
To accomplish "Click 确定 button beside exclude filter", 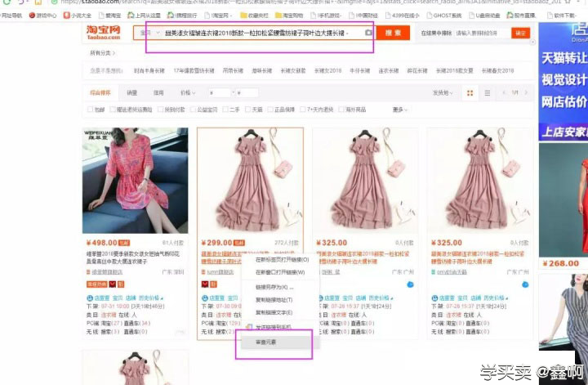I will tap(520, 33).
